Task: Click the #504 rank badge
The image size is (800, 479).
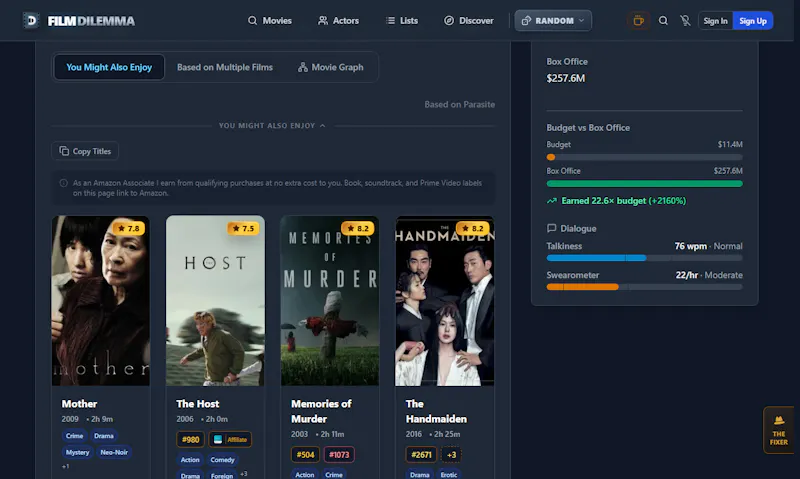Action: [305, 455]
